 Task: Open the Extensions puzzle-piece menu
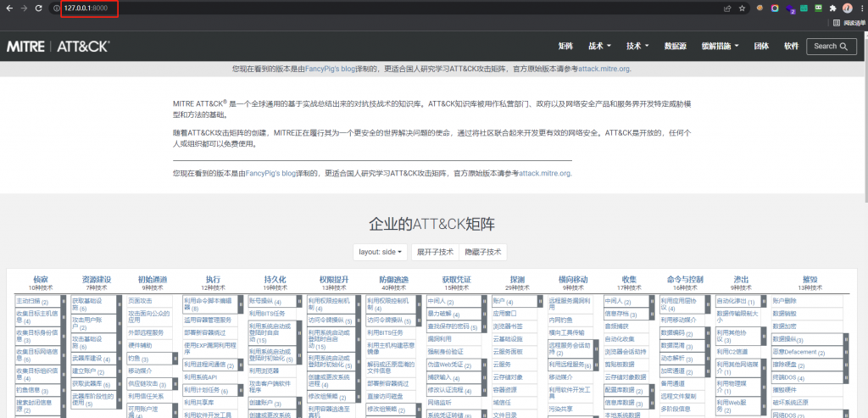(x=832, y=8)
